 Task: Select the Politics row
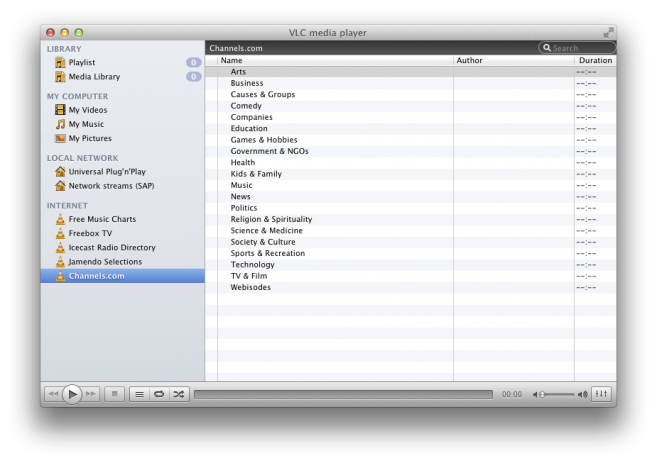coord(411,208)
